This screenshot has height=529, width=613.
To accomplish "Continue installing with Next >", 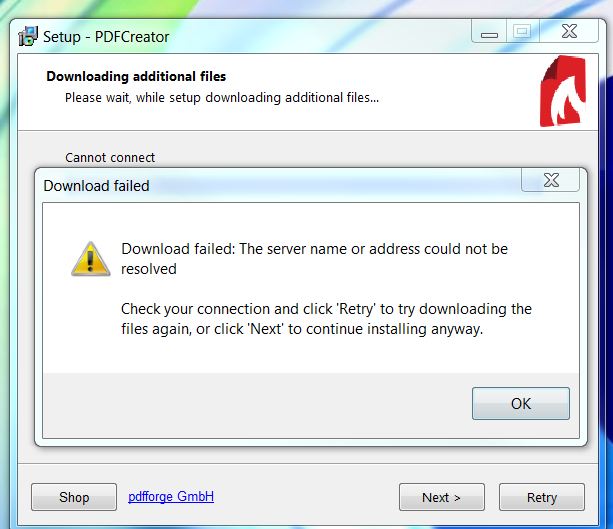I will (x=441, y=497).
